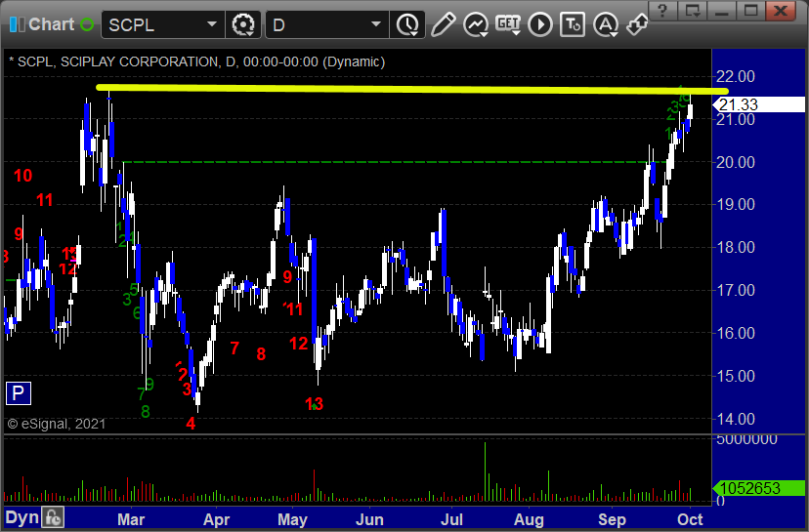The width and height of the screenshot is (809, 532).
Task: Expand the interval dropdown arrow
Action: click(376, 24)
